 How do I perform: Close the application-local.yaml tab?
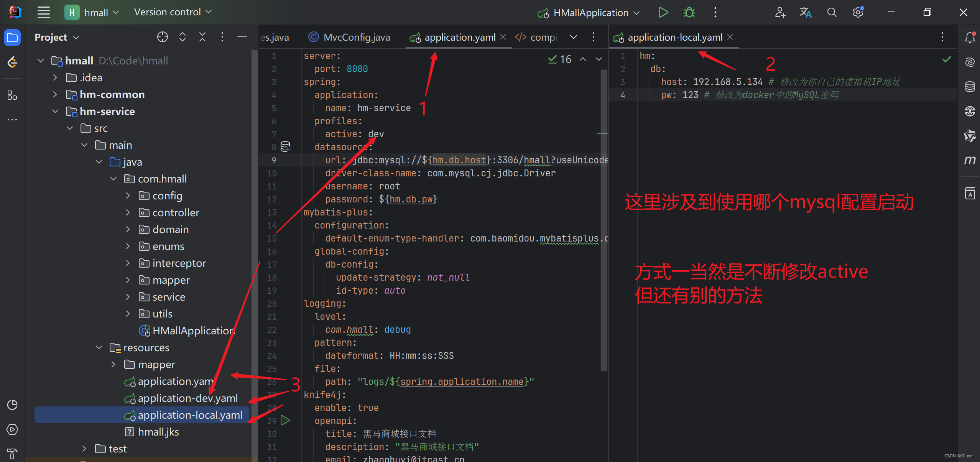[730, 37]
